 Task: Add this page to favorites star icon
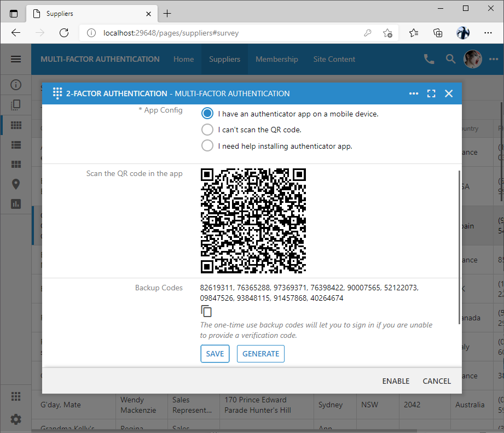tap(387, 33)
